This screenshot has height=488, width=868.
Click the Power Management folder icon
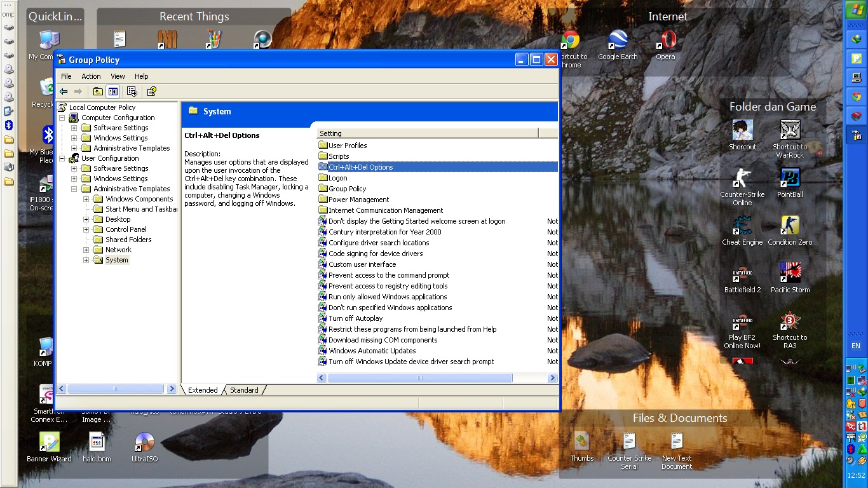coord(322,200)
